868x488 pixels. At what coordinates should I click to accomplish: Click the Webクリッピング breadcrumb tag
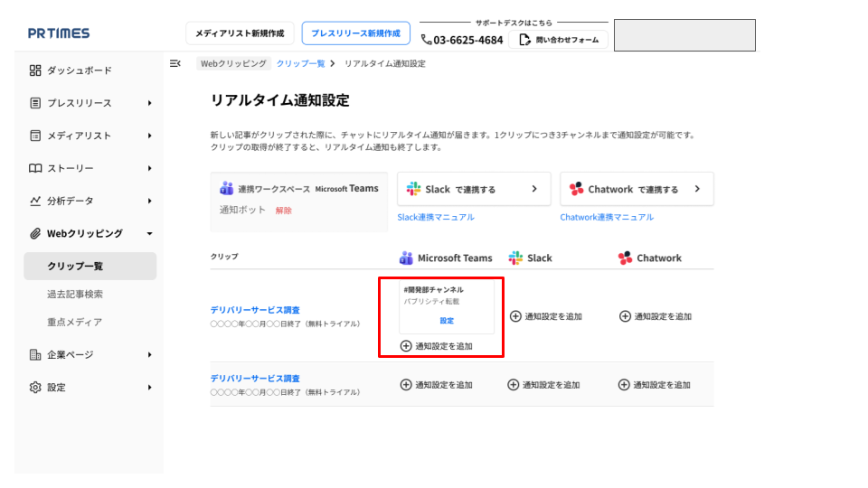tap(233, 63)
